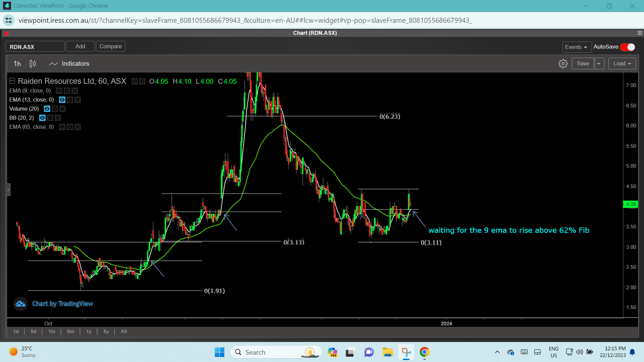Open the notification bell in system tray

(632, 352)
